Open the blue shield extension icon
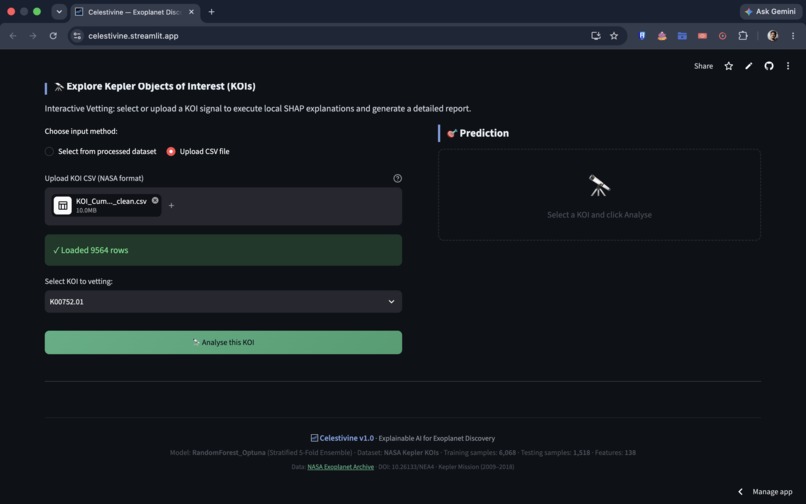The width and height of the screenshot is (806, 504). pos(642,36)
